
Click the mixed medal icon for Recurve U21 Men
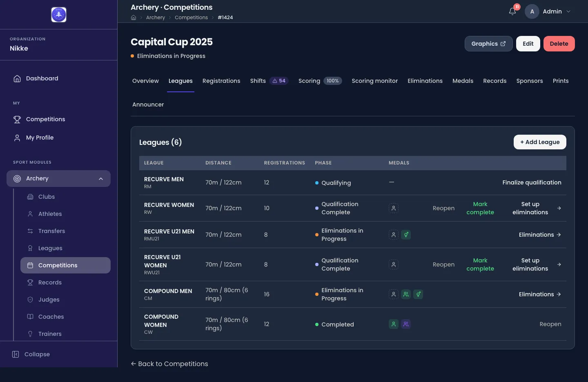pos(406,235)
